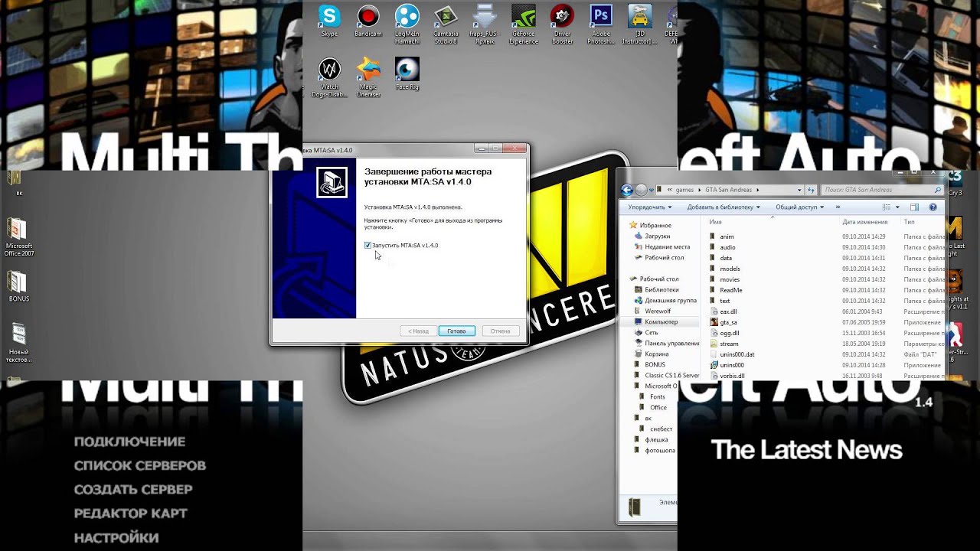Open the Skype desktop shortcut

(329, 22)
